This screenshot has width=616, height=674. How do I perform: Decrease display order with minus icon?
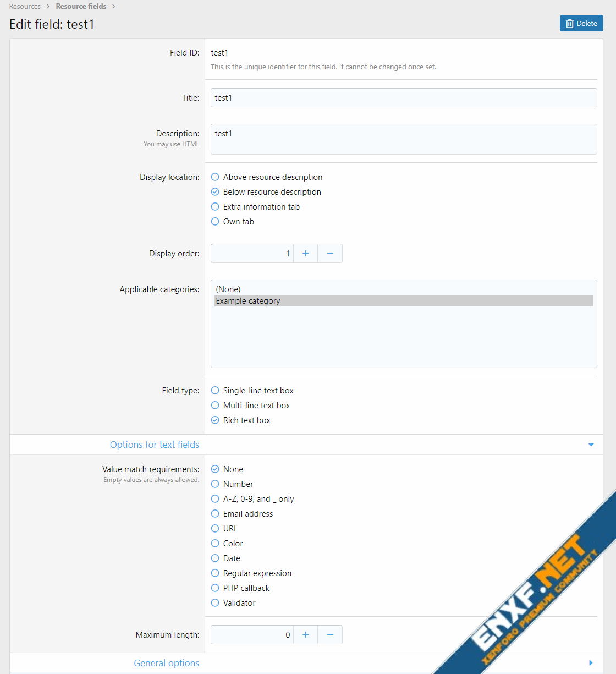[x=330, y=254]
